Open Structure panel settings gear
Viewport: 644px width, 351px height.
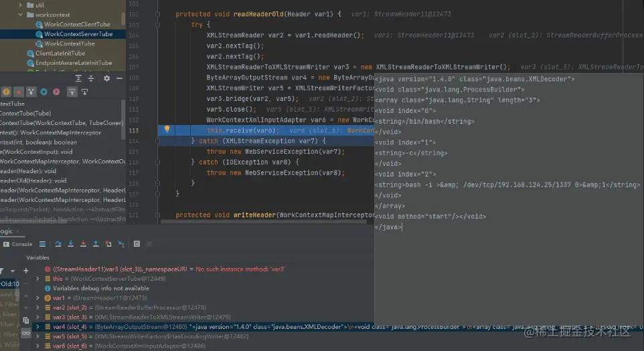pyautogui.click(x=107, y=78)
